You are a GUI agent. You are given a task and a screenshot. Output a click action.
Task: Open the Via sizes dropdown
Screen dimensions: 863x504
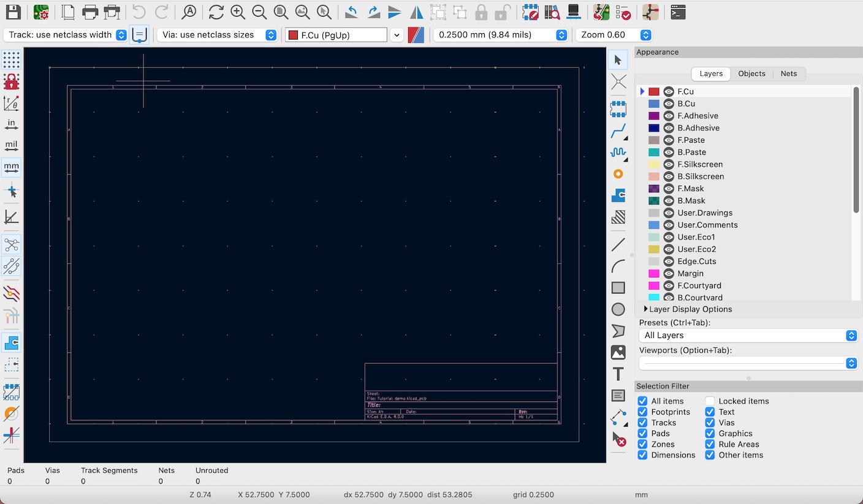tap(217, 35)
